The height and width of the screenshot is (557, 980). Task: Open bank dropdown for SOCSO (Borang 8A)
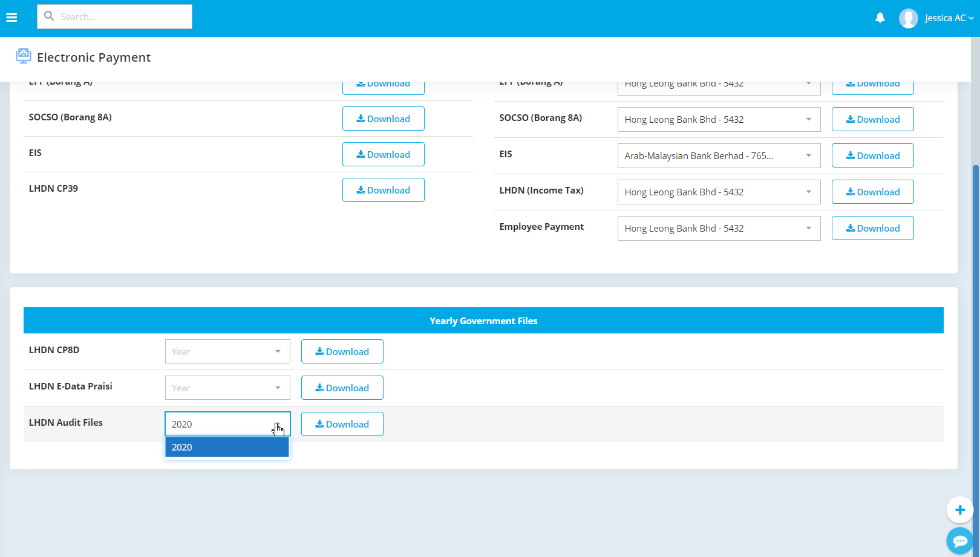(719, 119)
